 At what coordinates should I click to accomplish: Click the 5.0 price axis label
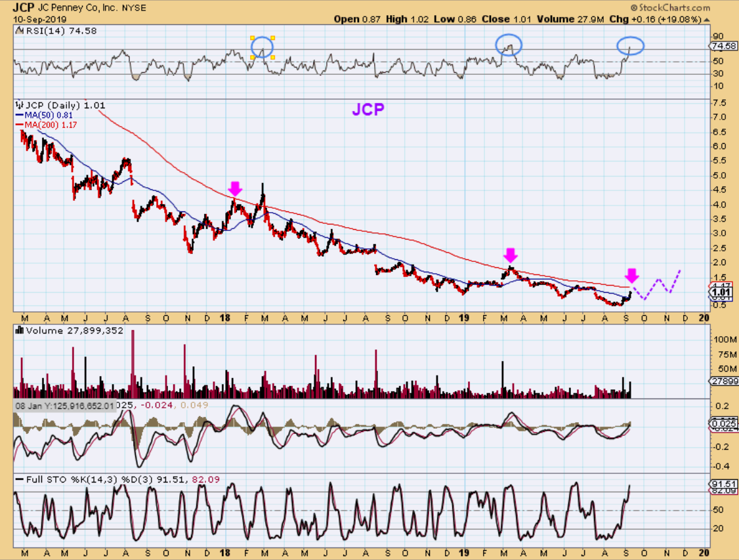719,176
